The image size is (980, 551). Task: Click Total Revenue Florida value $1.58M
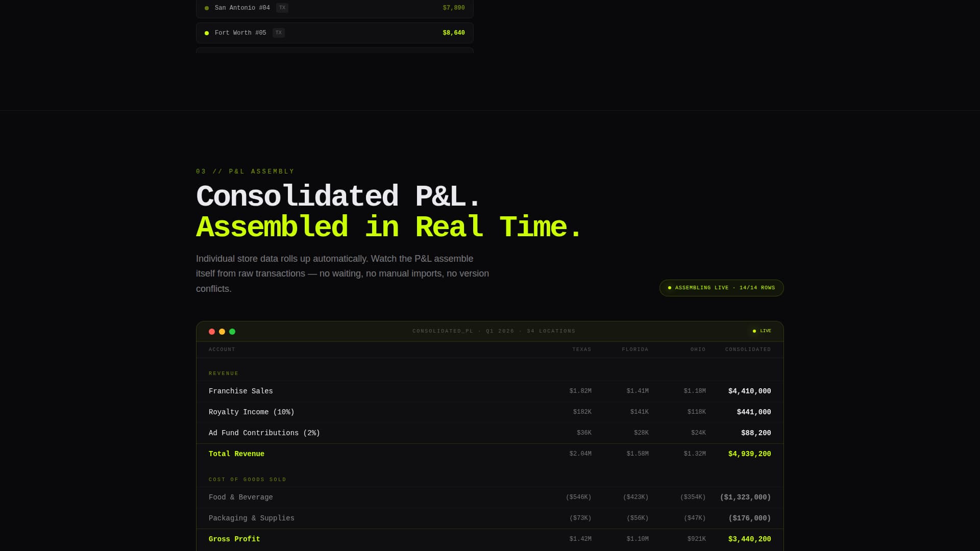point(638,454)
